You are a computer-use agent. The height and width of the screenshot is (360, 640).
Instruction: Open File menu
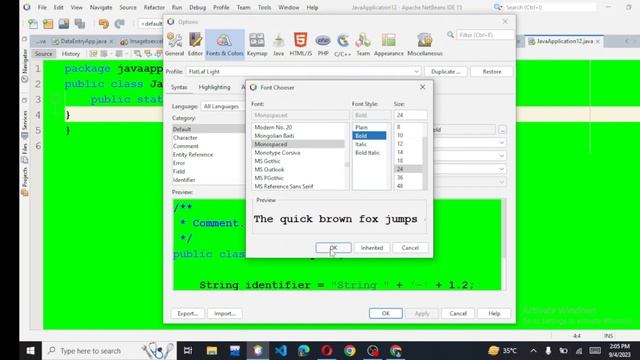(42, 7)
